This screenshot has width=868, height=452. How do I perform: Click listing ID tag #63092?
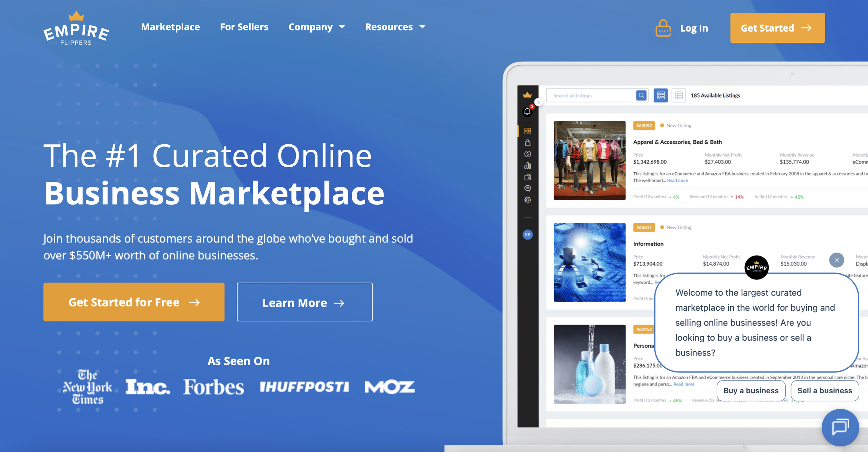pos(644,125)
